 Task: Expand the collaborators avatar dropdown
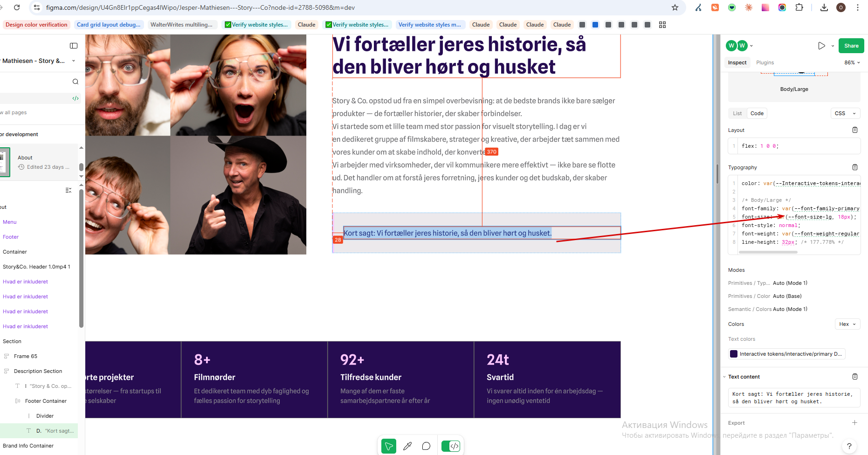tap(751, 46)
